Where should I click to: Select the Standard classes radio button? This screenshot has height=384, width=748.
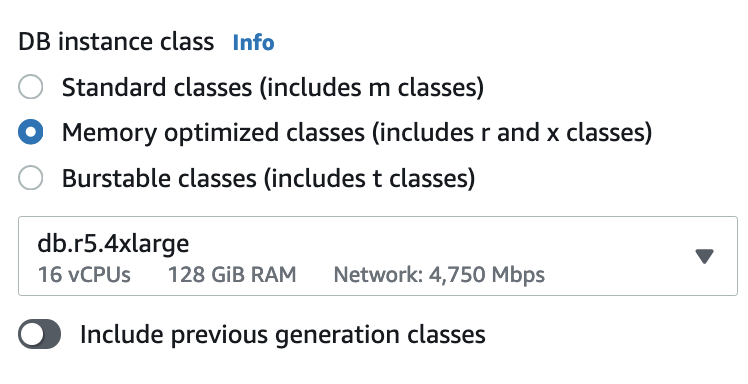31,87
